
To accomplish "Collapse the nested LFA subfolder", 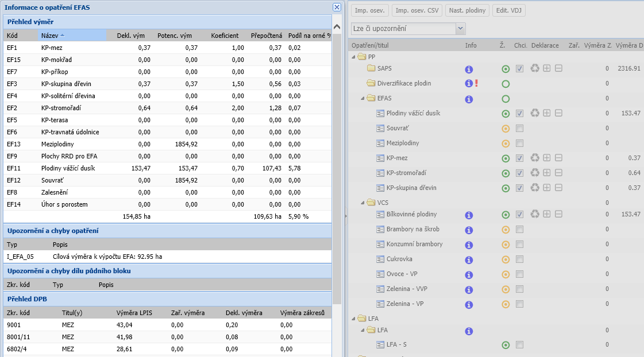I will click(363, 330).
